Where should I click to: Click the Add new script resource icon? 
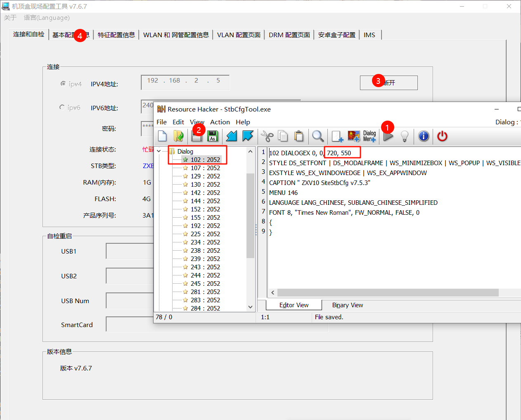pyautogui.click(x=337, y=136)
